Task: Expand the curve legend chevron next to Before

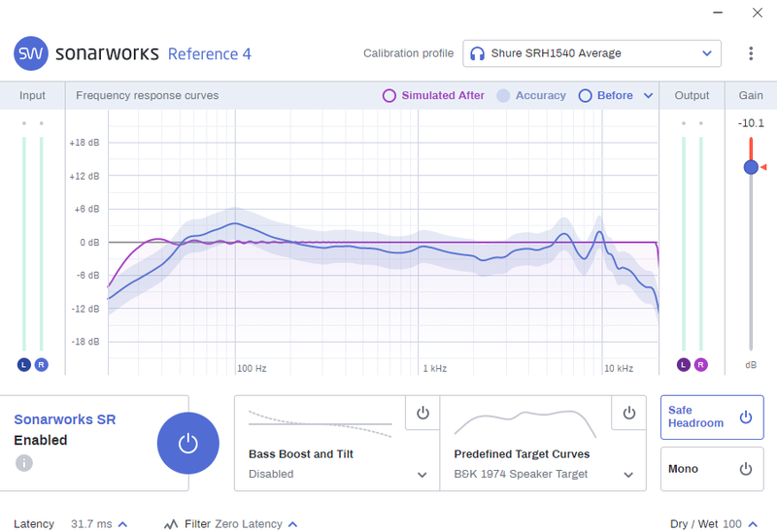Action: click(x=648, y=95)
